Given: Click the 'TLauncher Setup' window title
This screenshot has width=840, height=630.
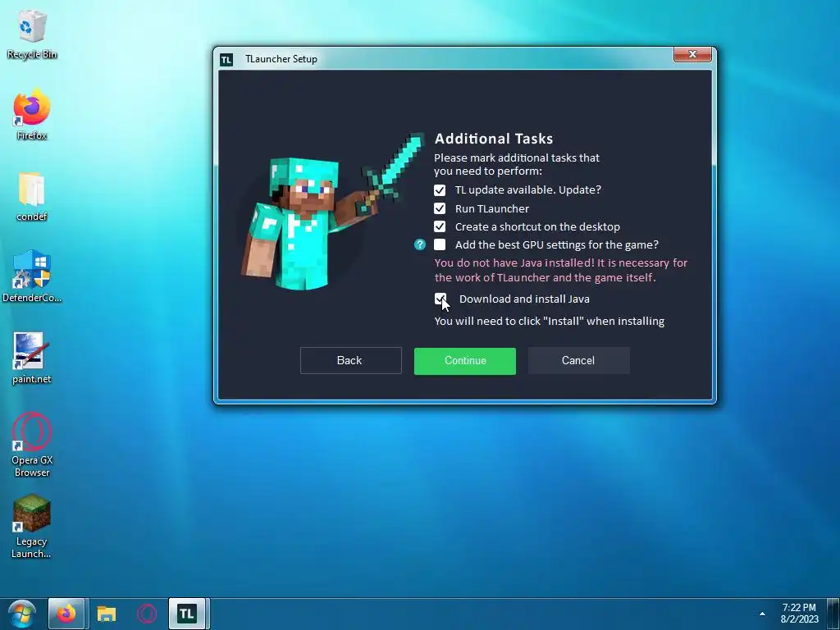Looking at the screenshot, I should coord(281,59).
